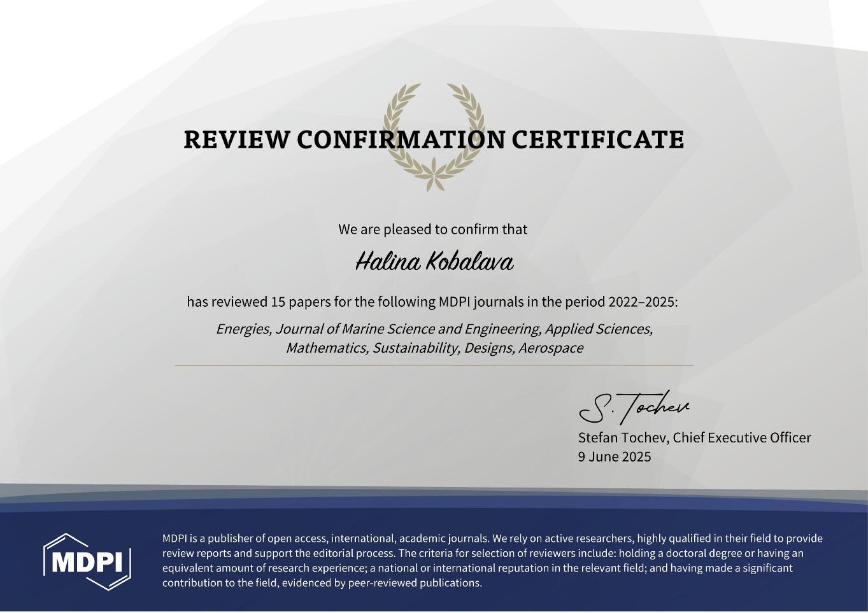Click the footer paragraph starting 'MDPI is a publisher'
This screenshot has width=868, height=613.
(x=492, y=561)
